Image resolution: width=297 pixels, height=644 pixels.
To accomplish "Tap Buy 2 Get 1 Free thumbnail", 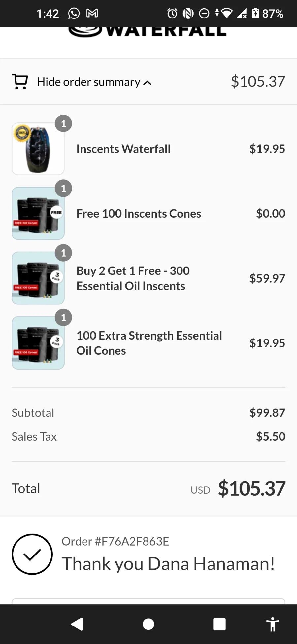I will pos(38,278).
